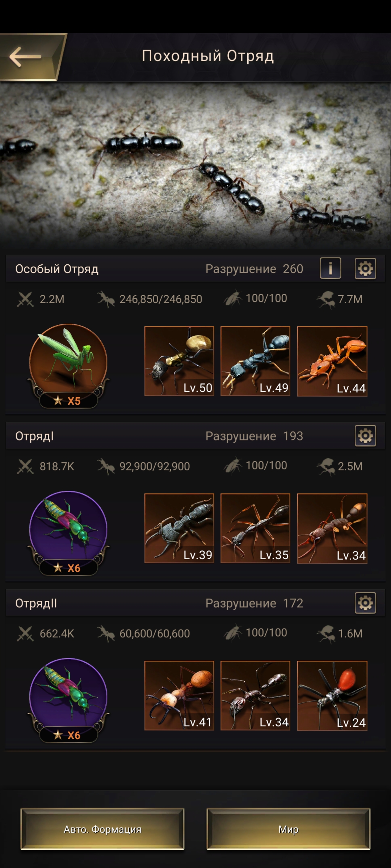Open settings gear for ОтрядII
The image size is (391, 868).
pyautogui.click(x=365, y=603)
